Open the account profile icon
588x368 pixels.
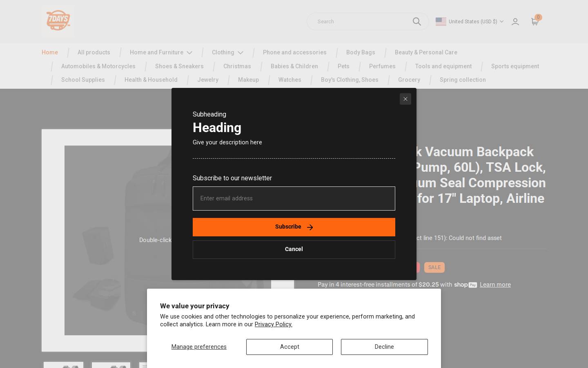(x=515, y=22)
